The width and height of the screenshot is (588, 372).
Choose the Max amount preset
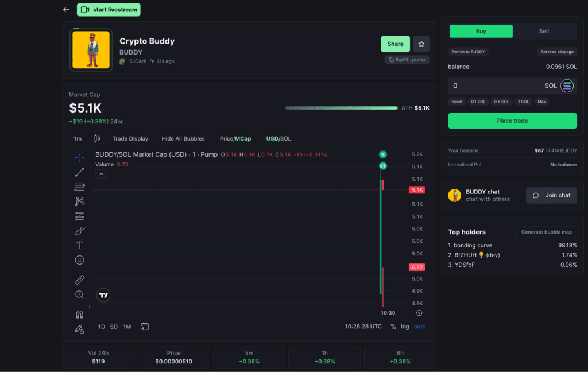click(541, 102)
